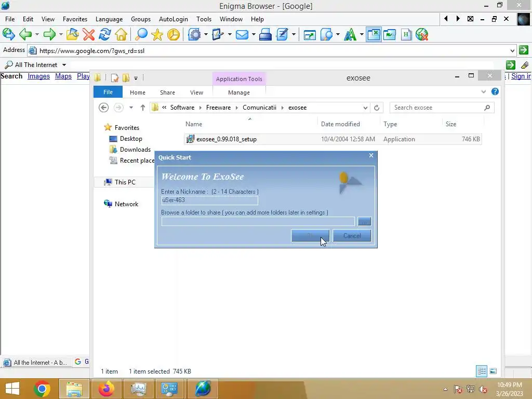Open the Favorites menu in Enigma Browser
The height and width of the screenshot is (399, 532).
(x=75, y=19)
